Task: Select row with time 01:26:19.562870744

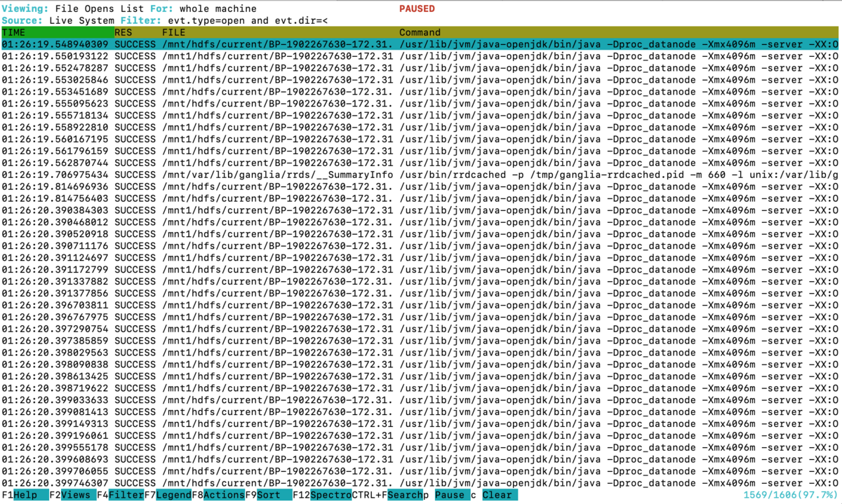Action: (x=421, y=163)
